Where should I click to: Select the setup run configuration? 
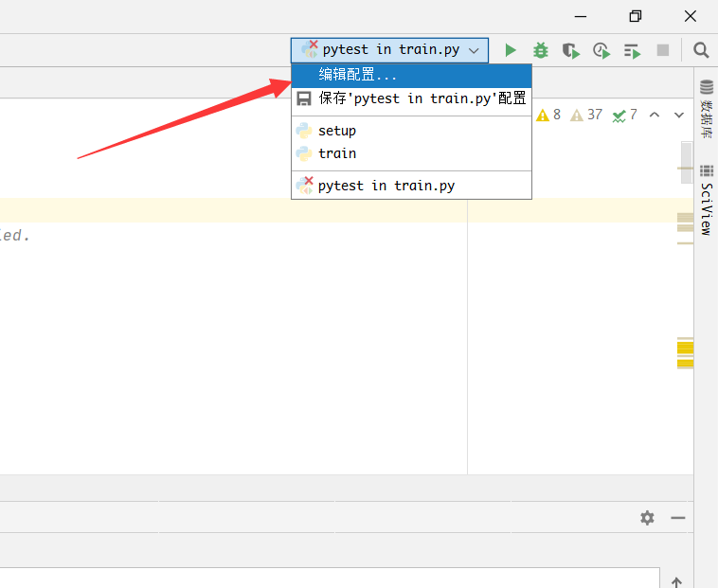[x=411, y=131]
